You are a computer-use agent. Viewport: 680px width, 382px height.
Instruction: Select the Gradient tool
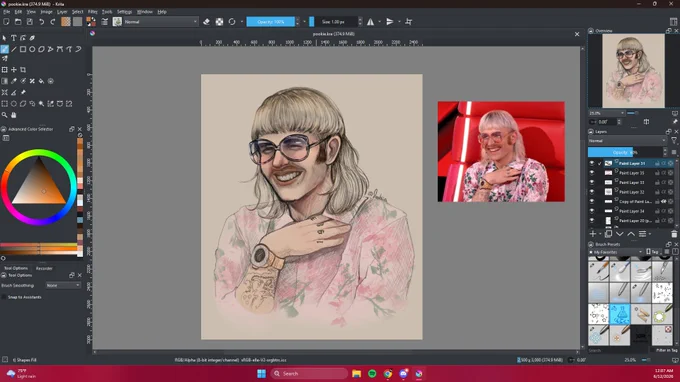[x=4, y=81]
